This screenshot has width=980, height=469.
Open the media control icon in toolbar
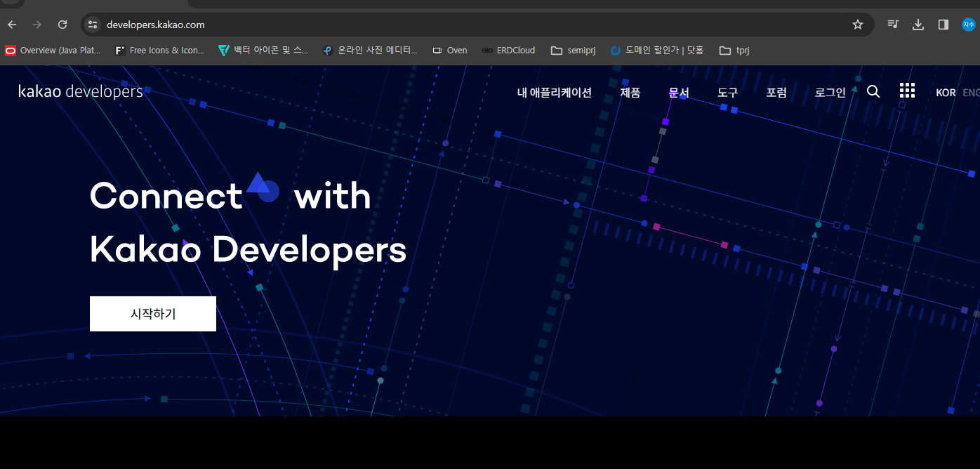point(892,25)
